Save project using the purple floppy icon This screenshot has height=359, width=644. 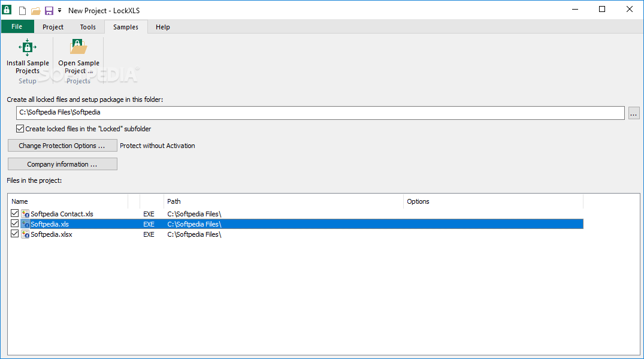[x=49, y=11]
